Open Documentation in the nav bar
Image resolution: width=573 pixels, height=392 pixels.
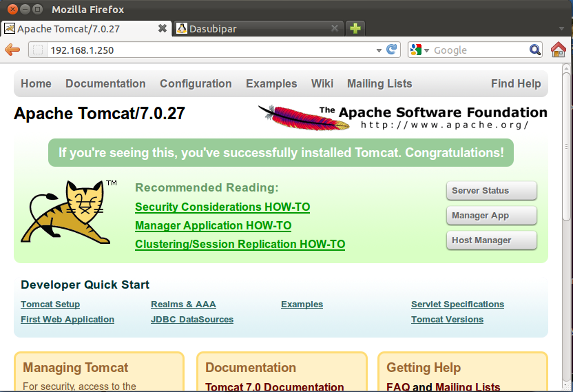click(x=105, y=84)
